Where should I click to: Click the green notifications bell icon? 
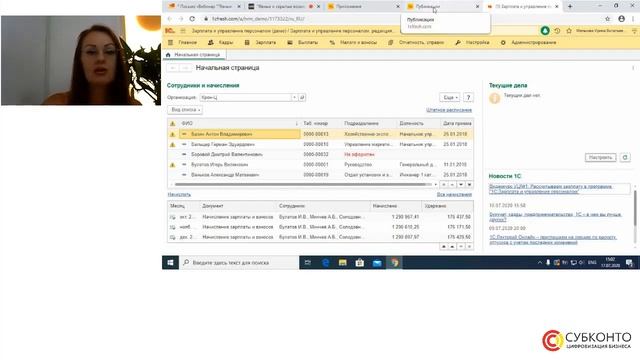pos(545,31)
